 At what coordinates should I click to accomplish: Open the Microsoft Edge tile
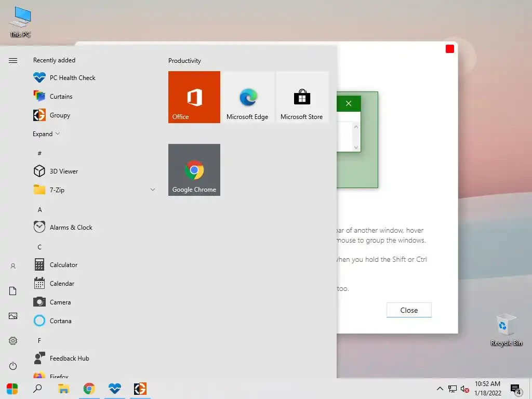tap(248, 97)
